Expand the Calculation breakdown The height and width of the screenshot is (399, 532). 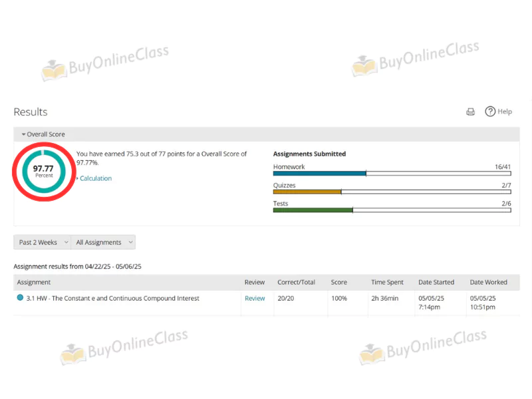coord(95,178)
